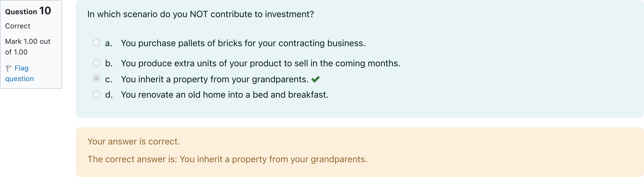Click the 'Correct' status label
The image size is (644, 177).
(17, 26)
